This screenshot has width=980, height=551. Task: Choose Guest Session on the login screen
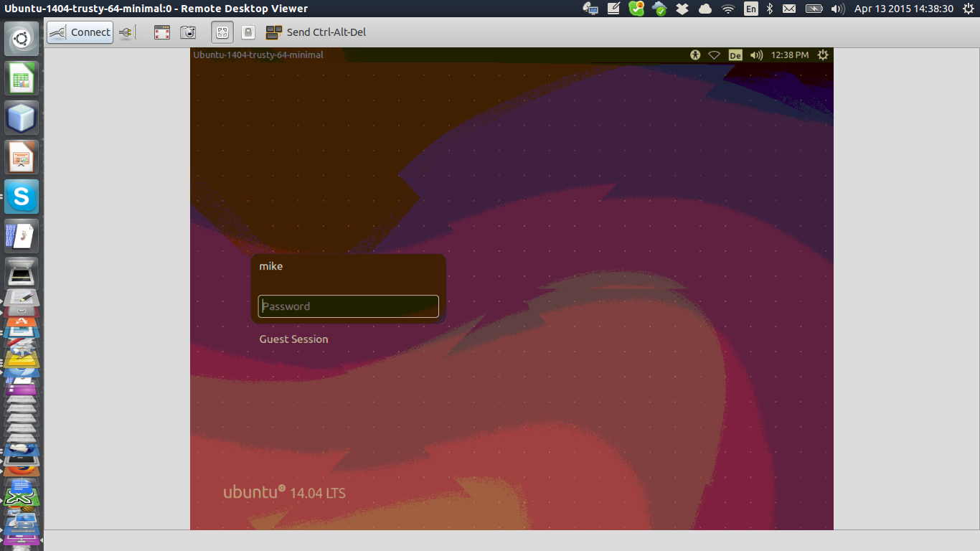293,339
